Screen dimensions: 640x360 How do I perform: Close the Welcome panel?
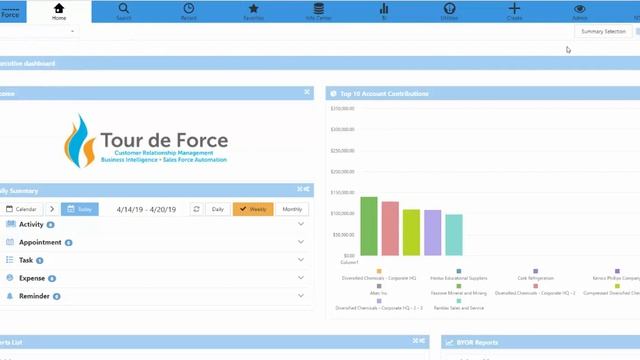[307, 92]
